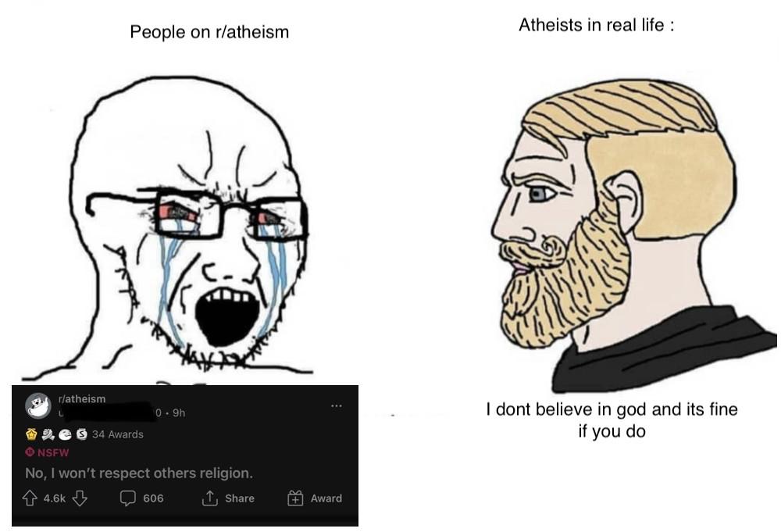Click the '9h' post timestamp

[x=180, y=413]
